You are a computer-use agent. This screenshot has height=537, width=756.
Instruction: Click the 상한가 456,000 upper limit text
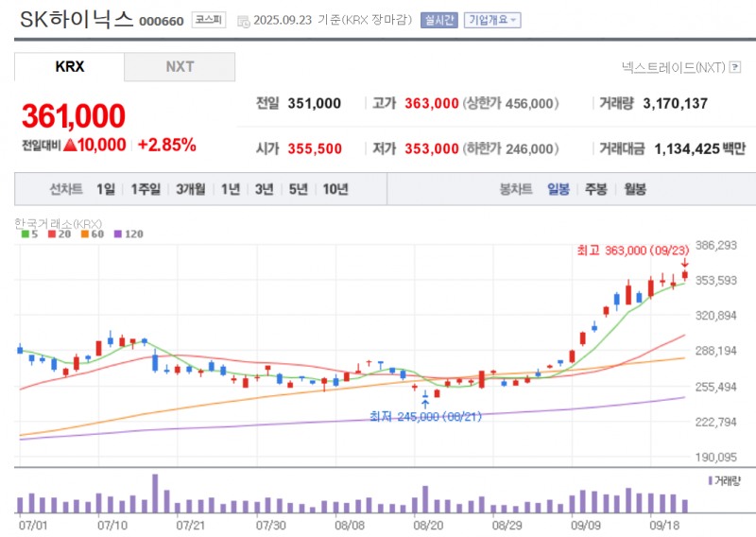pyautogui.click(x=510, y=103)
